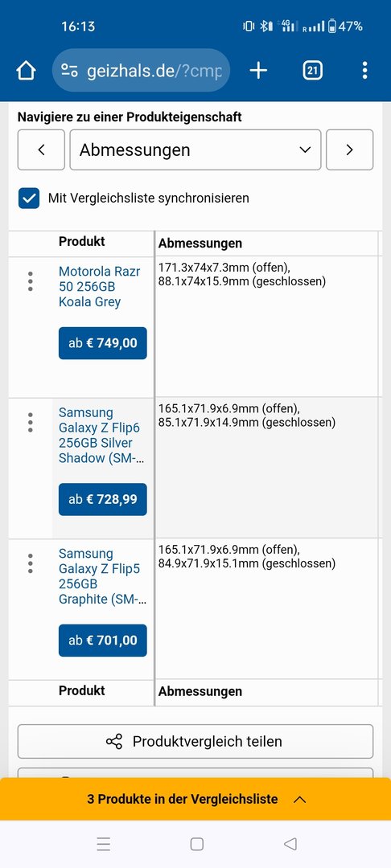Go to the previous product property arrow
The height and width of the screenshot is (868, 391).
point(41,149)
